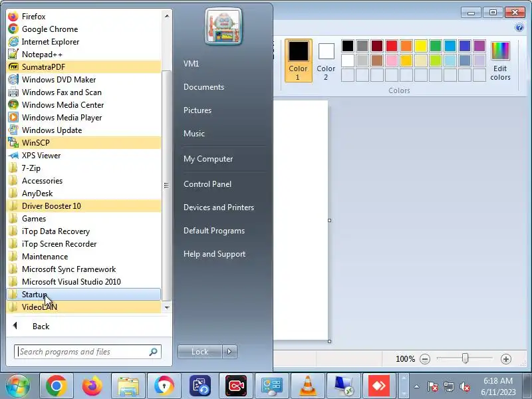Viewport: 532px width, 399px height.
Task: Expand the Startup folder
Action: click(84, 295)
